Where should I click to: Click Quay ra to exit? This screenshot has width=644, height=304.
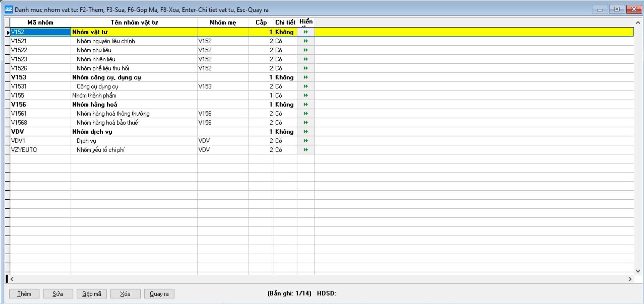click(x=159, y=294)
